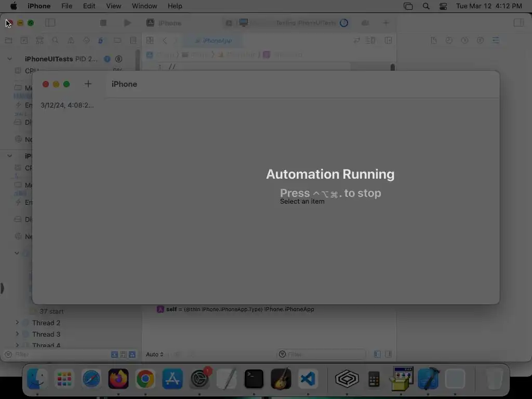Screen dimensions: 532x399
Task: Click the navigator sidebar toggle in Xcode toolbar
Action: click(50, 23)
